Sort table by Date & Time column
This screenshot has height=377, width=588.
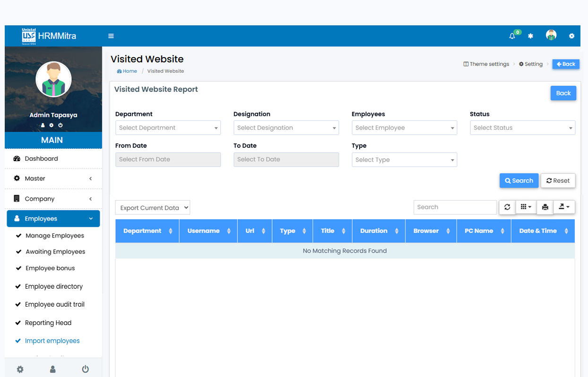click(543, 231)
